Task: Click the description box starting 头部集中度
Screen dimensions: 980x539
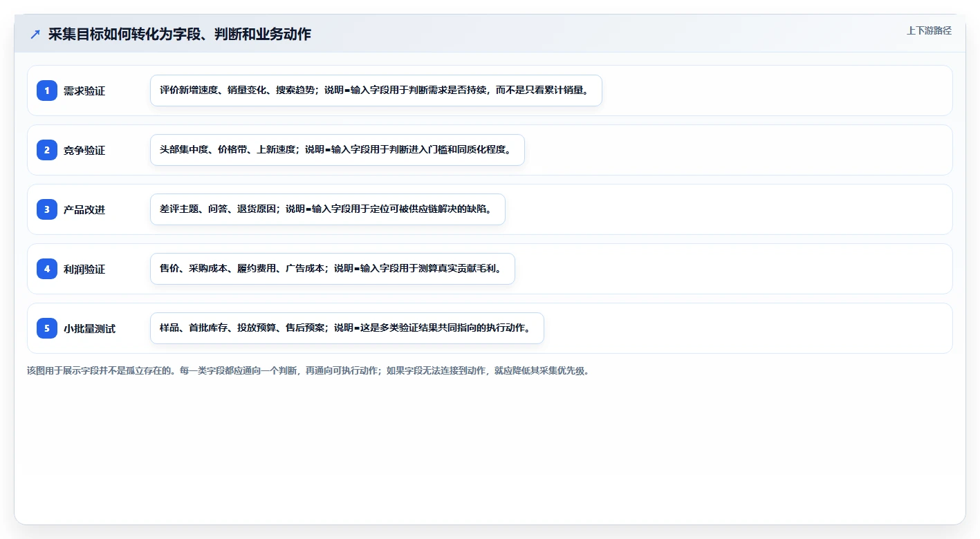Action: (x=338, y=150)
